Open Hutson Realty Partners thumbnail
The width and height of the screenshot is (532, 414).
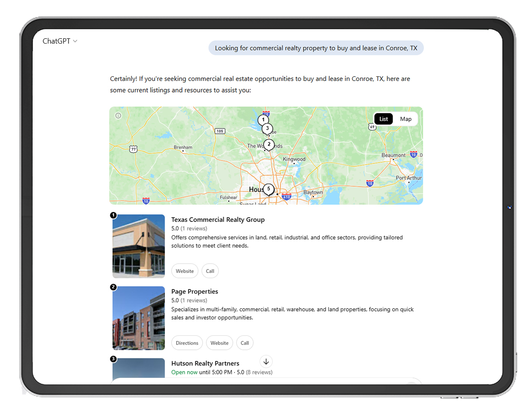tap(139, 368)
